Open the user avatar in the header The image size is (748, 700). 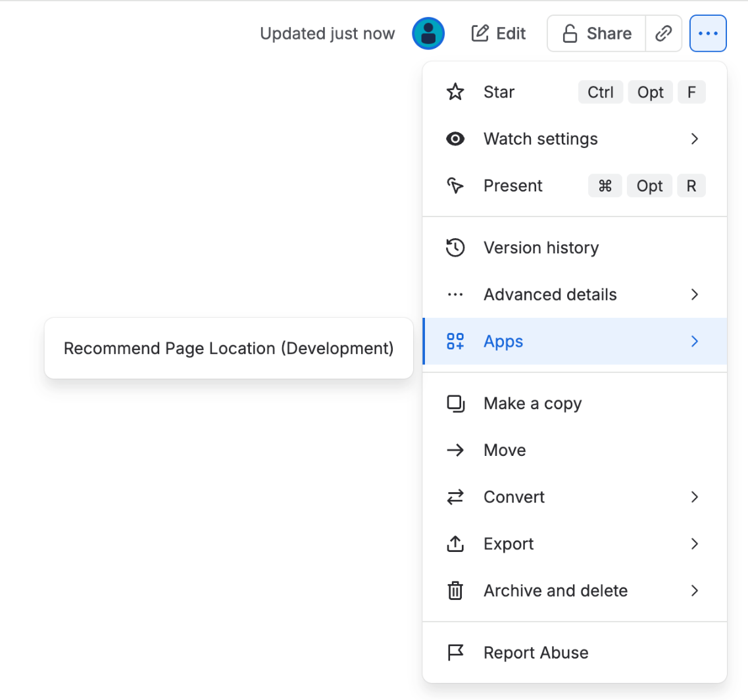pyautogui.click(x=428, y=34)
